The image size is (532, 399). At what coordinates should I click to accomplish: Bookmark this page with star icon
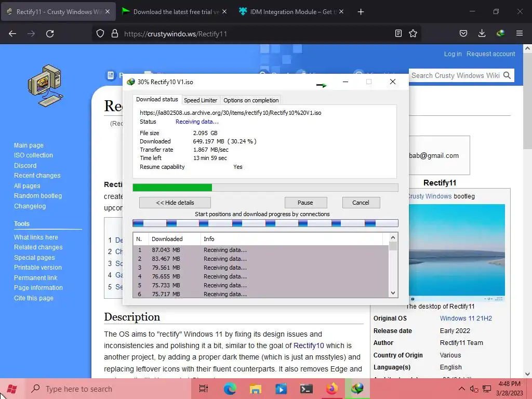pyautogui.click(x=413, y=33)
